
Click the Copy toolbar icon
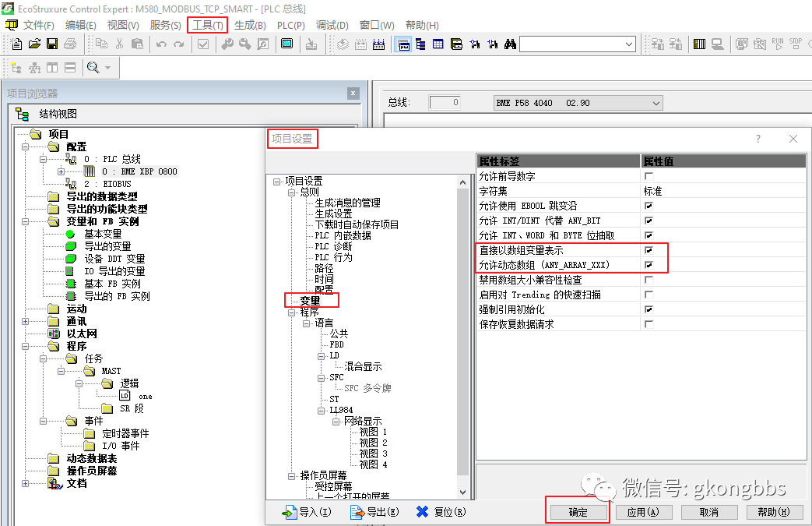tap(101, 44)
